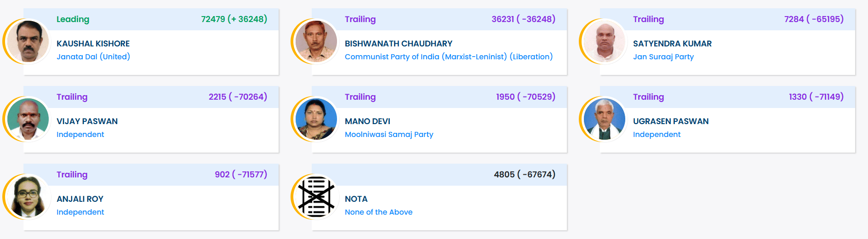
Task: Click the 72479 (+36248) vote count
Action: point(234,19)
